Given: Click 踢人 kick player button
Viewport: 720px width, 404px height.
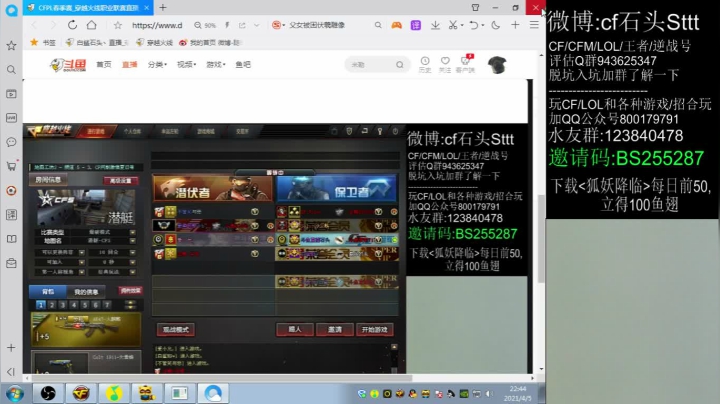Looking at the screenshot, I should tap(295, 329).
